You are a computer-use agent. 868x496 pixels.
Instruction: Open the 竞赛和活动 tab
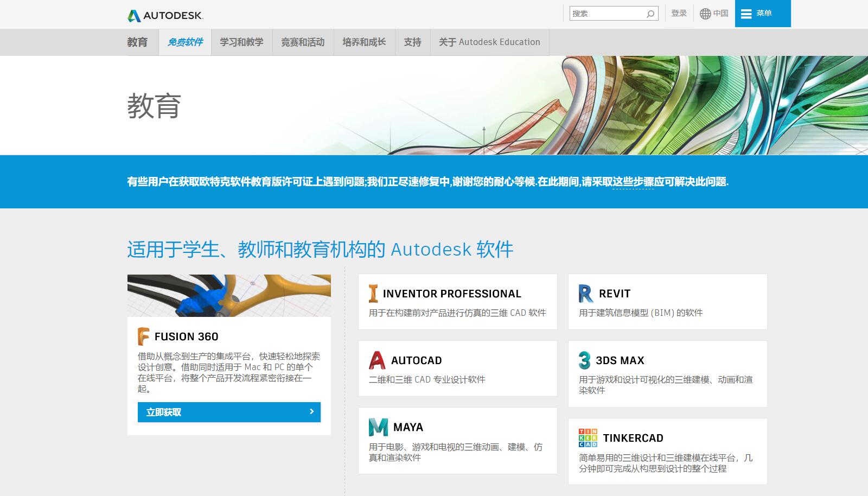coord(303,42)
